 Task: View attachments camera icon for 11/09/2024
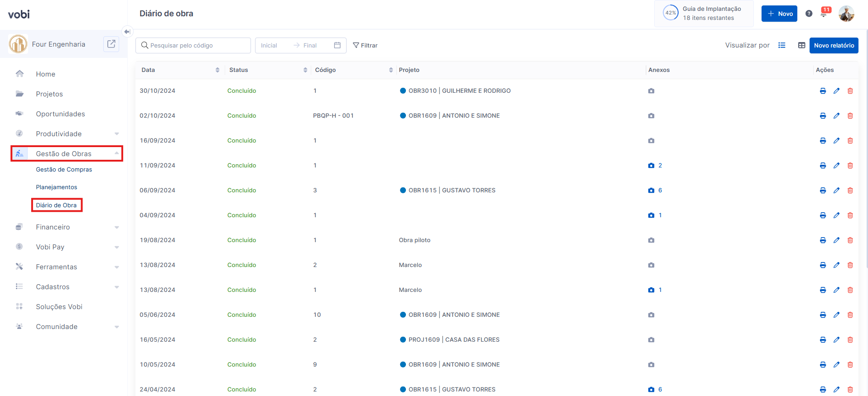point(651,166)
